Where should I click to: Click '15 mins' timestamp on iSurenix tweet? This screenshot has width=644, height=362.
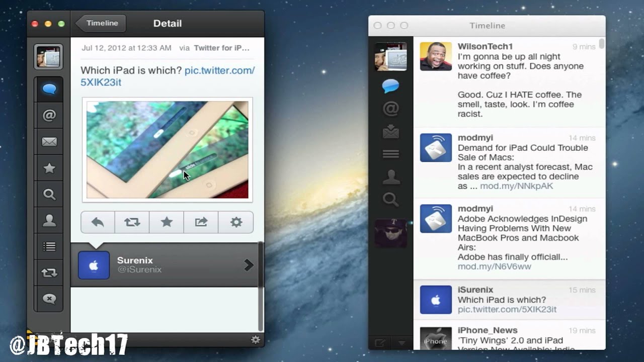click(582, 290)
